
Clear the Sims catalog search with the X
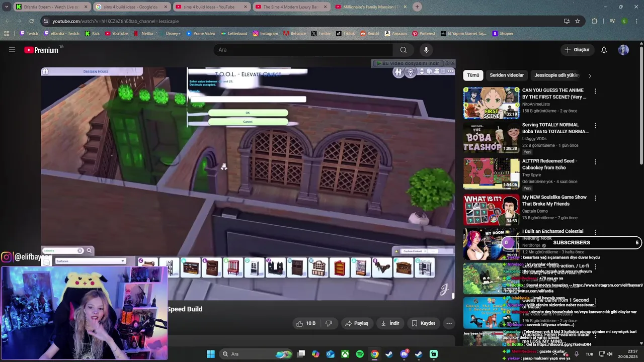click(79, 250)
